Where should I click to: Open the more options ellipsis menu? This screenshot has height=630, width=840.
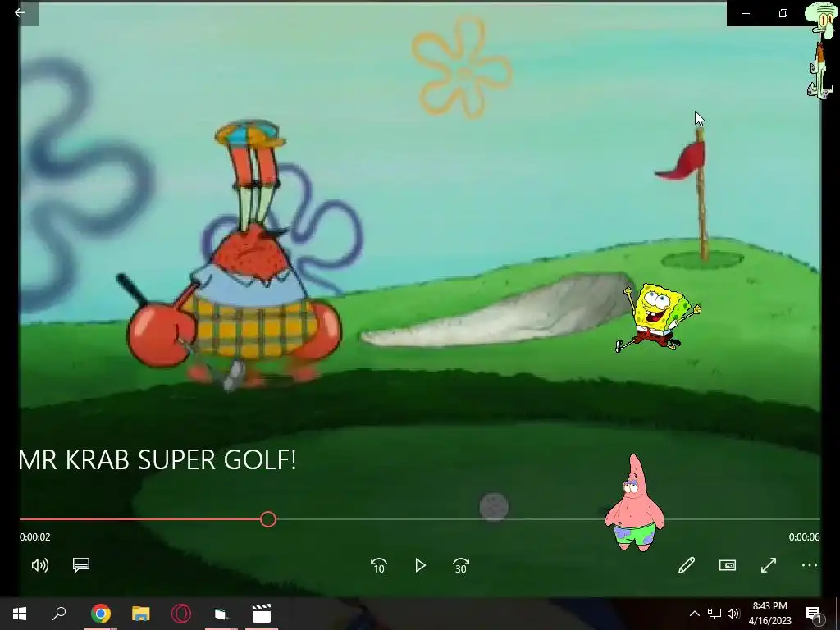[x=809, y=565]
